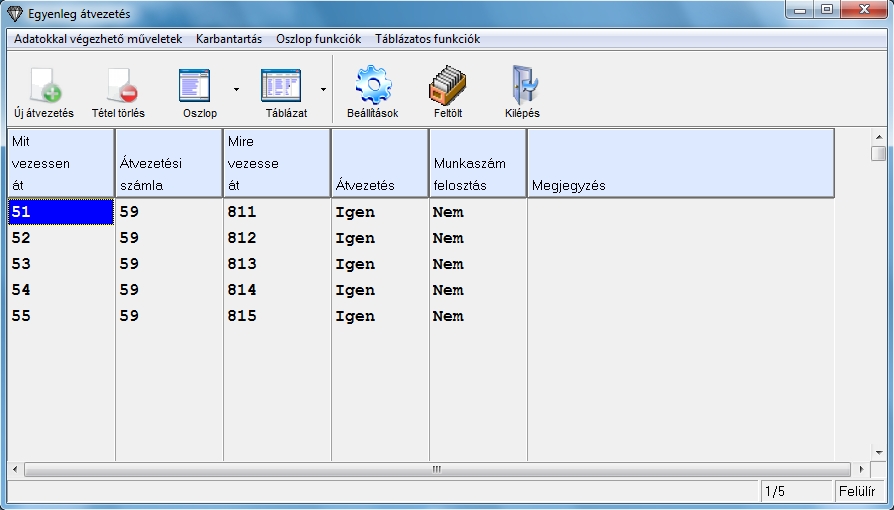Viewport: 894px width, 510px height.
Task: Expand the Oszlop dropdown arrow
Action: (x=236, y=89)
